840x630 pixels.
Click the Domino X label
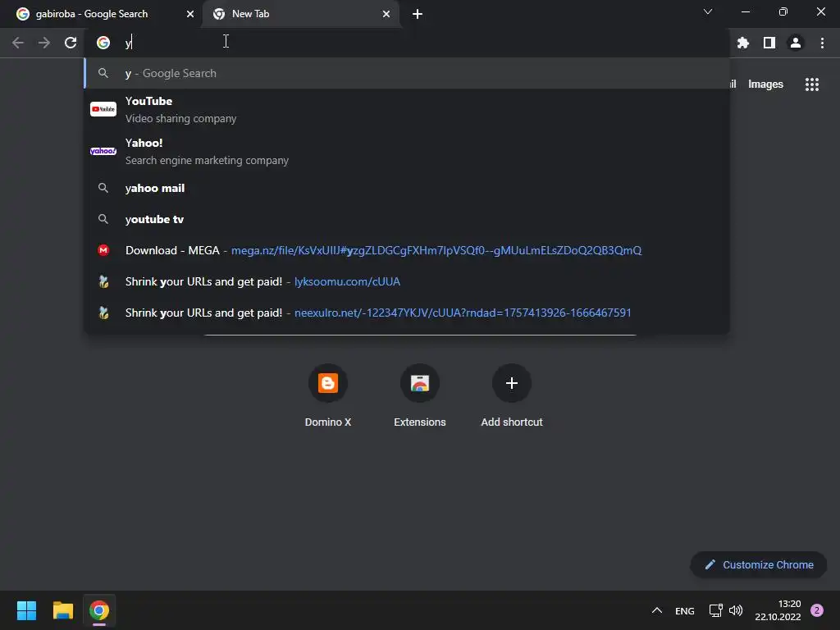point(328,422)
